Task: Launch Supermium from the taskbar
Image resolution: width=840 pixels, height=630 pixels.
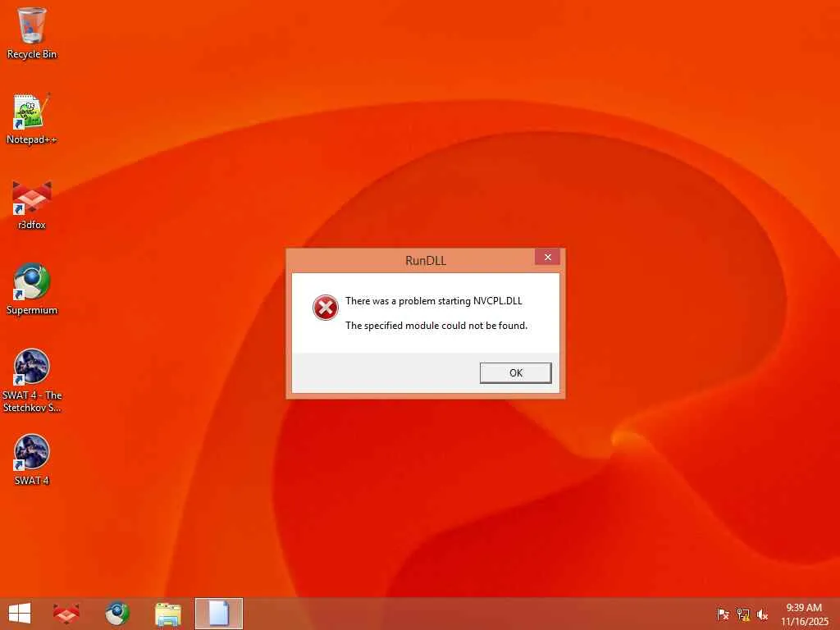Action: 116,614
